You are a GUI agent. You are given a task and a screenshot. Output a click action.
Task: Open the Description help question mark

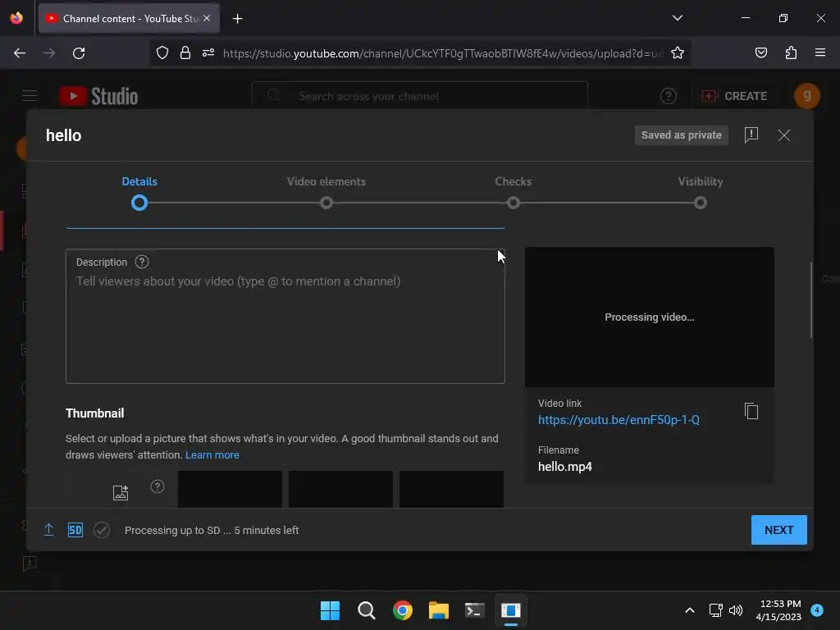[x=141, y=262]
